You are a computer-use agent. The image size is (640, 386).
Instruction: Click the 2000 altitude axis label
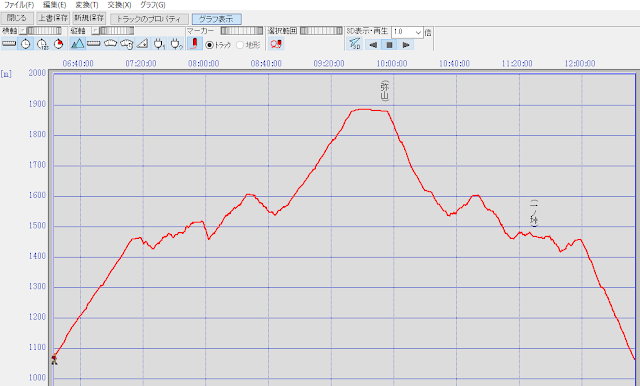[38, 73]
